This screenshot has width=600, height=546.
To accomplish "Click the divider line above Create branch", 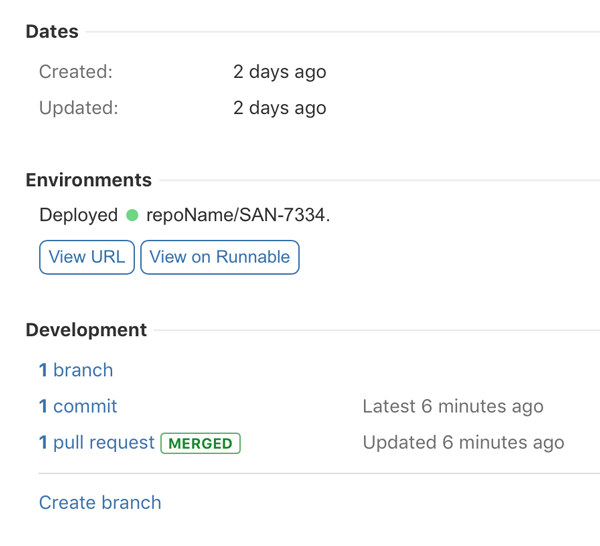I will tap(319, 473).
